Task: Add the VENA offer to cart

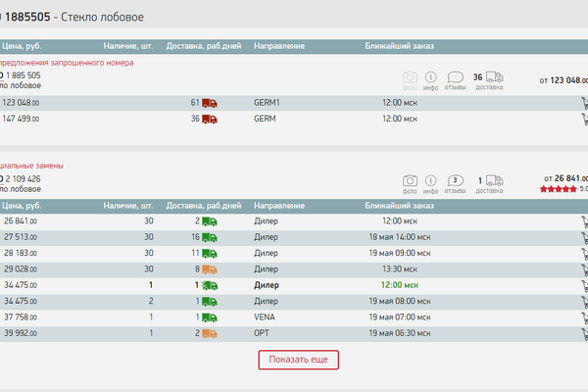Action: pyautogui.click(x=584, y=318)
